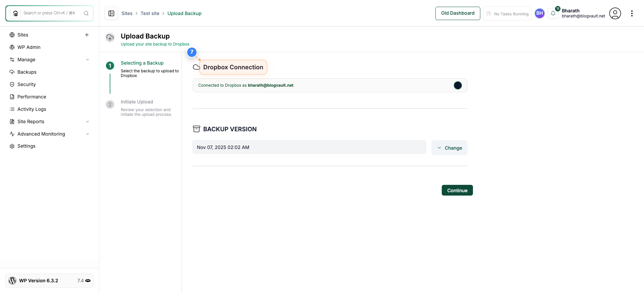Click the No Tasks Running icon
Image resolution: width=644 pixels, height=293 pixels.
[x=489, y=13]
